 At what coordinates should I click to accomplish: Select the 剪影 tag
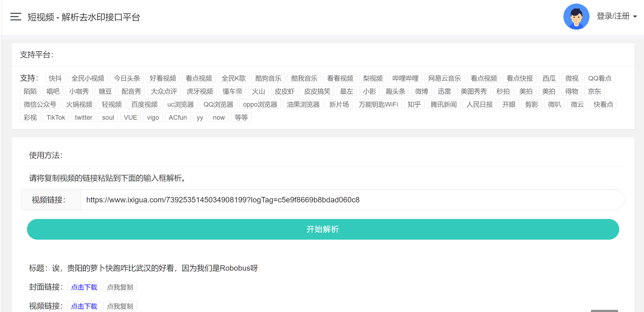coord(532,104)
